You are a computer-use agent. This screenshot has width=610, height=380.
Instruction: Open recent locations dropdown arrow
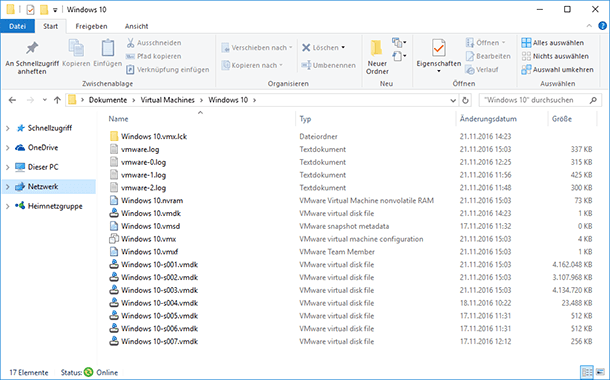coord(45,100)
